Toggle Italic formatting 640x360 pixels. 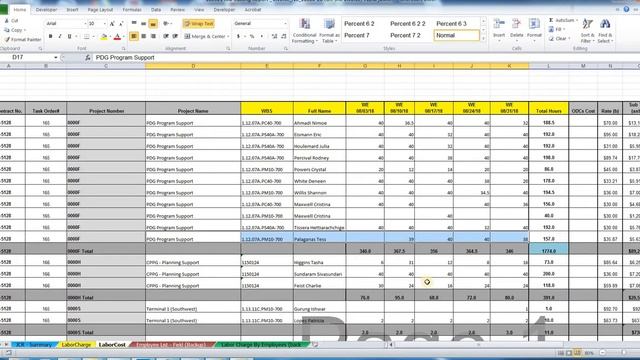[x=60, y=37]
